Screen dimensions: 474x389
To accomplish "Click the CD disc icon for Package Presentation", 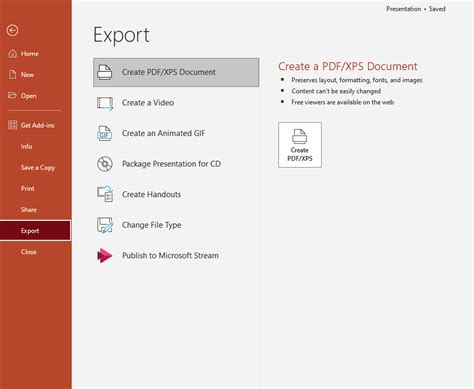I will (x=105, y=164).
